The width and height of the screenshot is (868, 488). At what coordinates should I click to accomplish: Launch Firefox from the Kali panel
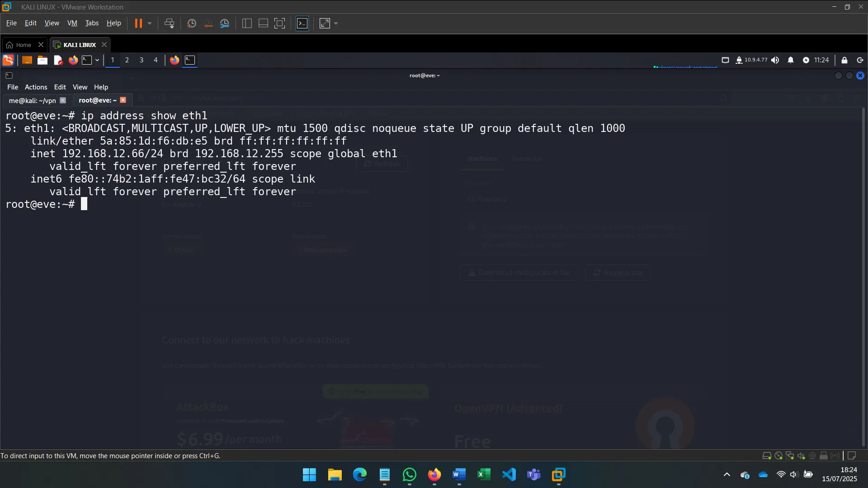point(73,60)
